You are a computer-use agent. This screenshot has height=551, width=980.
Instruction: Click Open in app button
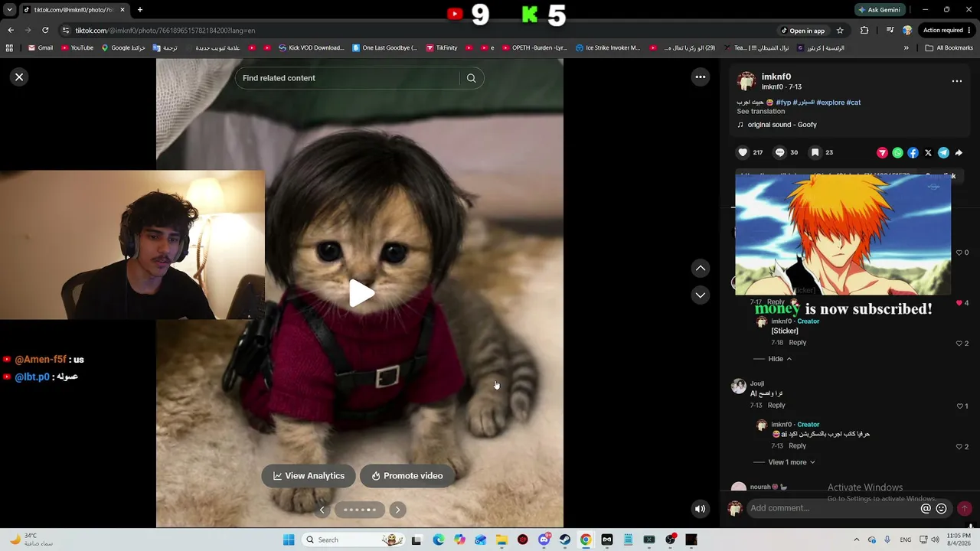[x=802, y=31]
